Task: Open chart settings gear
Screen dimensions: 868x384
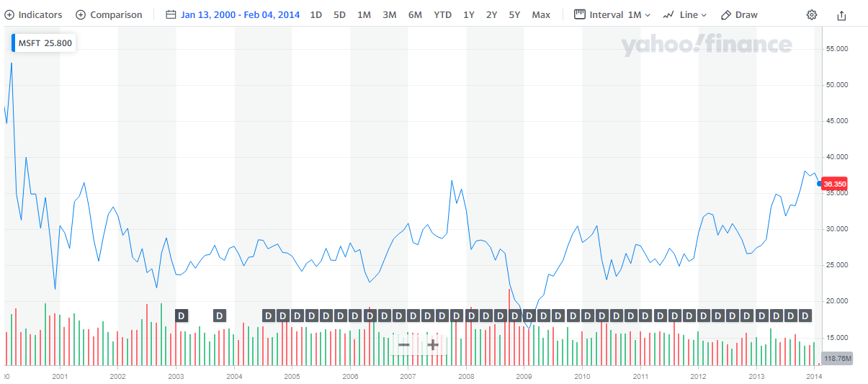Action: click(x=812, y=14)
